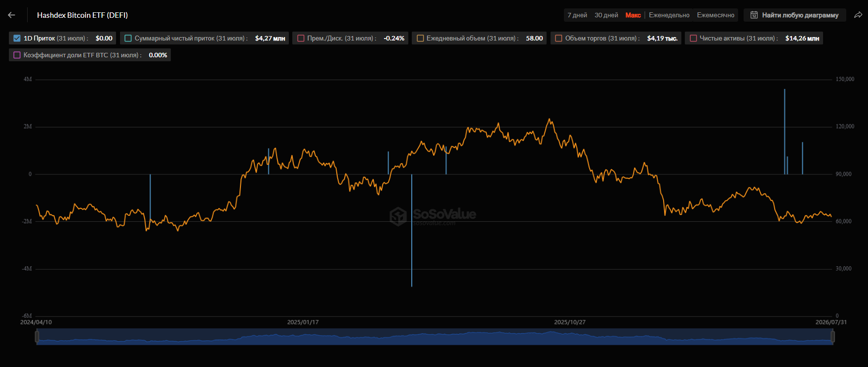Open the Найти любую диаграмму button
868x367 pixels.
pyautogui.click(x=795, y=15)
